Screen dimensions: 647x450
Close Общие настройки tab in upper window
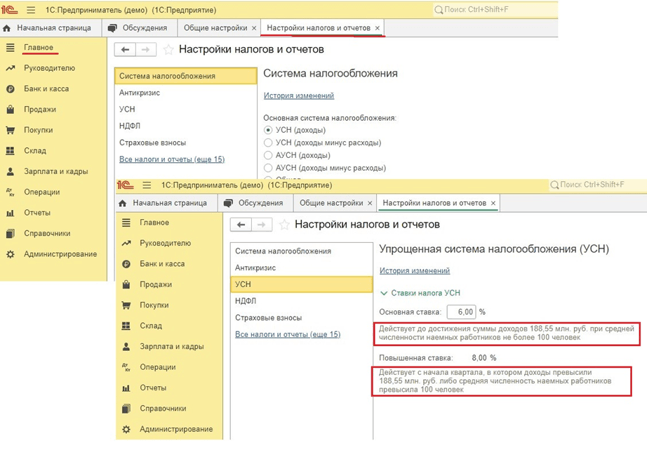tap(254, 28)
